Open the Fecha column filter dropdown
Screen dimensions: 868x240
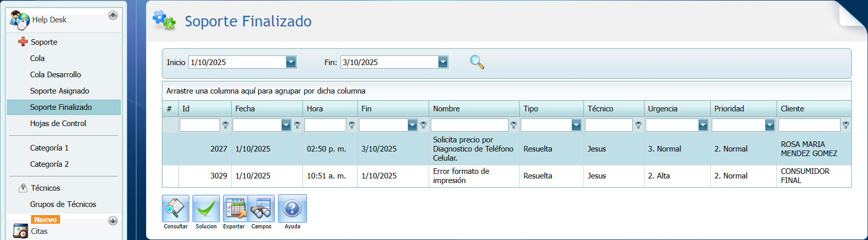pyautogui.click(x=286, y=125)
